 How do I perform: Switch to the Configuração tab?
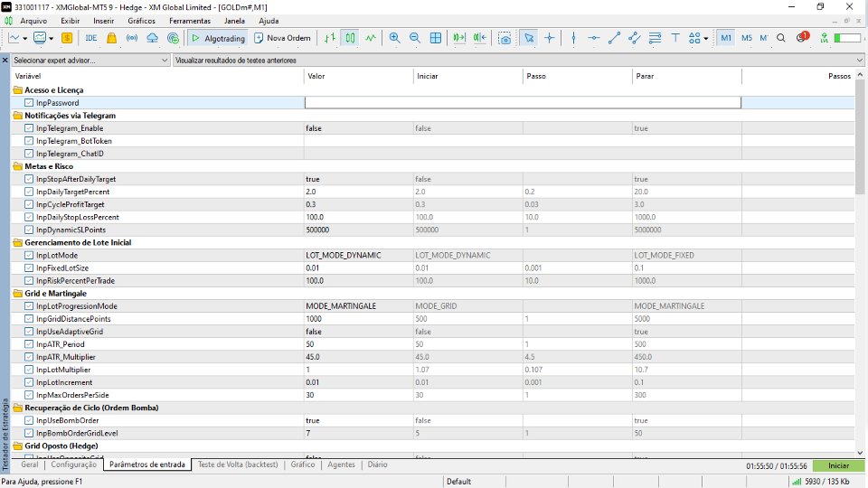[73, 465]
